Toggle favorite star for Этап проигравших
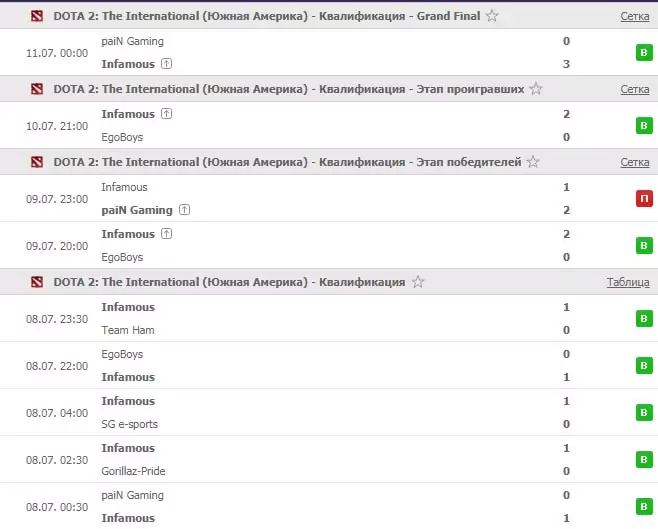The image size is (658, 529). tap(536, 89)
